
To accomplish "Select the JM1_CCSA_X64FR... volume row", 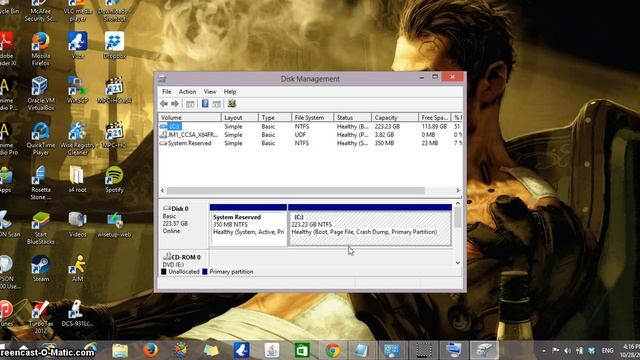I will coord(310,135).
